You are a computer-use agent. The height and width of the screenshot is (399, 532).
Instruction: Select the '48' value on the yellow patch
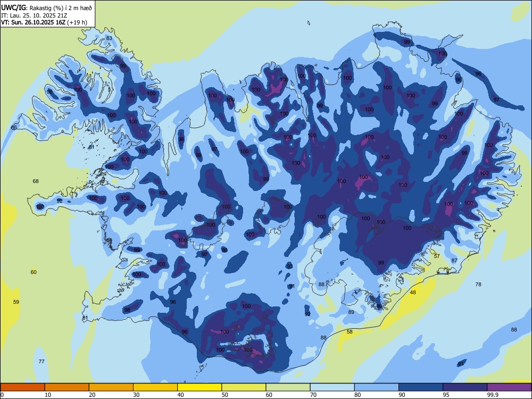point(413,293)
